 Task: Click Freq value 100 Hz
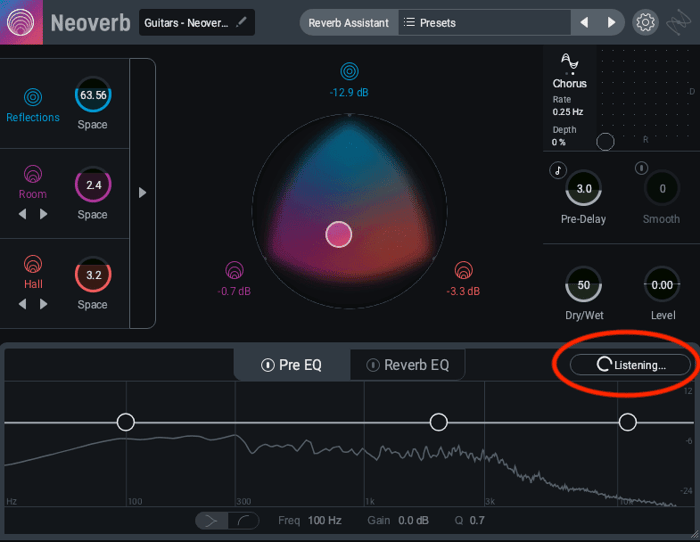point(325,521)
